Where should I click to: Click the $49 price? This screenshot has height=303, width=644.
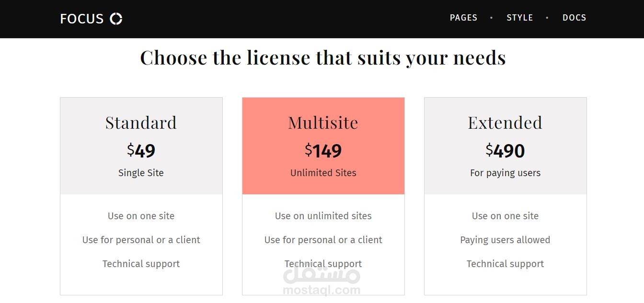[141, 151]
